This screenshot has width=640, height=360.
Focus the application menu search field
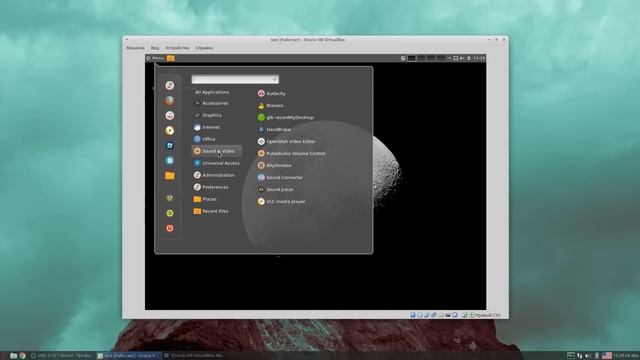pos(235,79)
